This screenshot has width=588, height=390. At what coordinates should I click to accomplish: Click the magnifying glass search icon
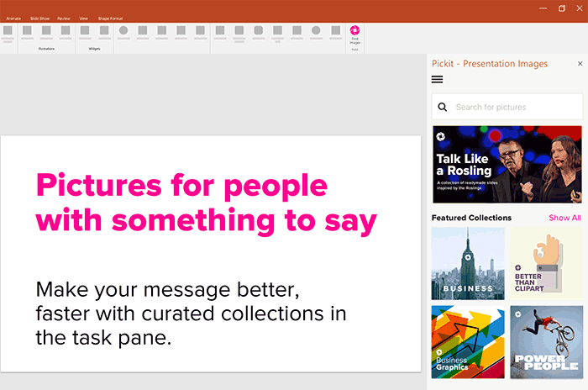point(443,108)
